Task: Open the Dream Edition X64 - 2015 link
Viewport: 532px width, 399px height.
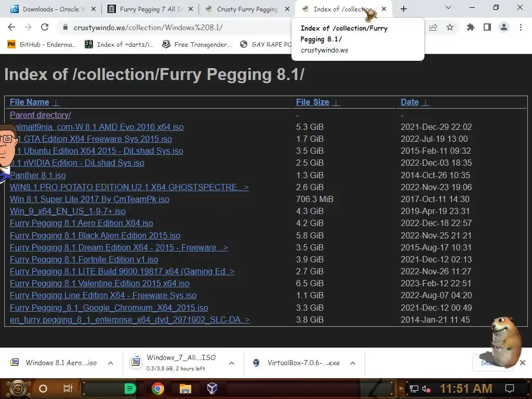Action: [119, 247]
